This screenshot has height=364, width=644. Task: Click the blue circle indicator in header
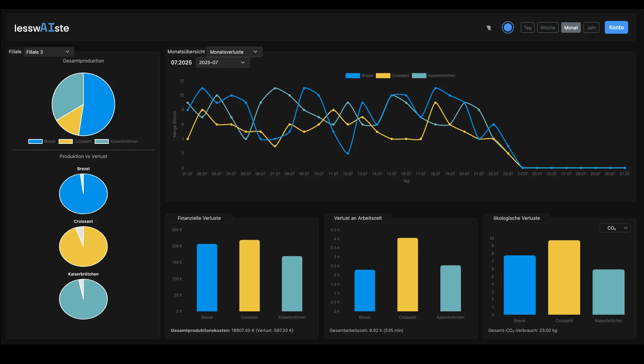(508, 27)
